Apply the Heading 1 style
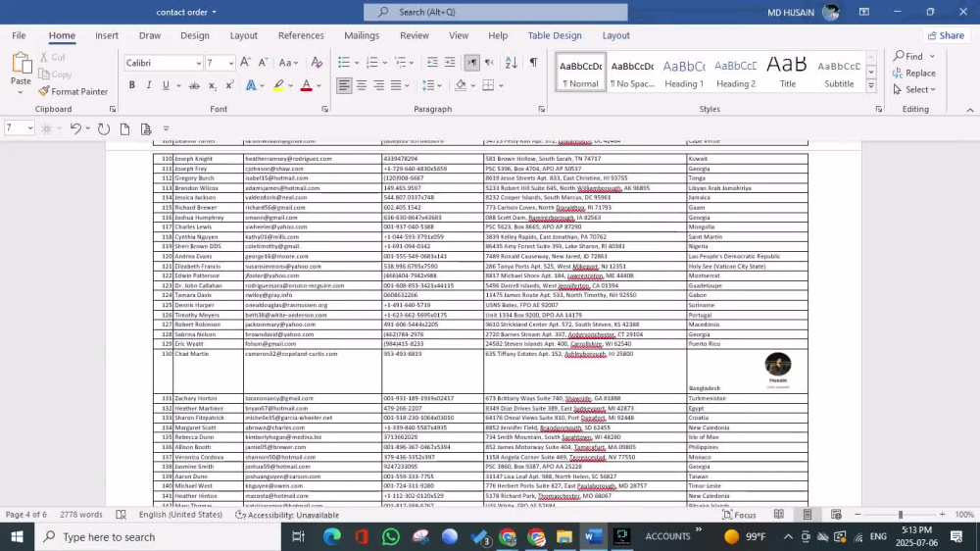Screen dimensions: 980x551 tap(684, 73)
